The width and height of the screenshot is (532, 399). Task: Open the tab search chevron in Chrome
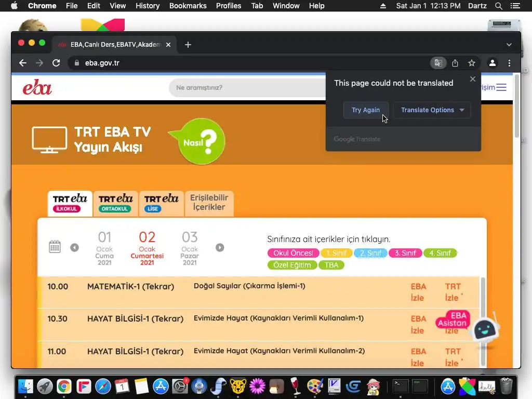(509, 45)
